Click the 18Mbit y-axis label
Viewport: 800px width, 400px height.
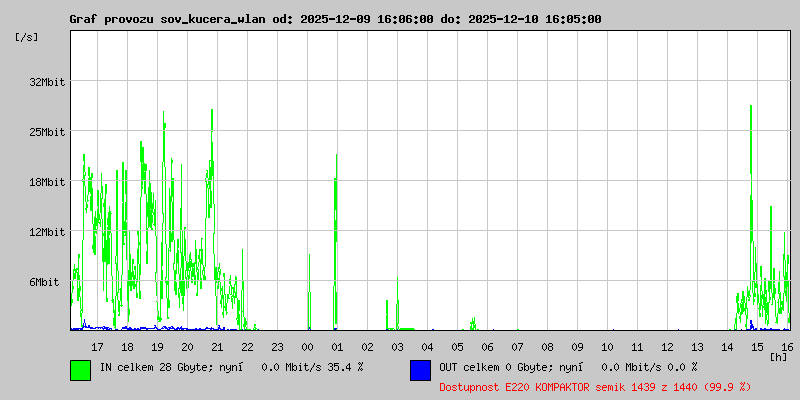(47, 182)
